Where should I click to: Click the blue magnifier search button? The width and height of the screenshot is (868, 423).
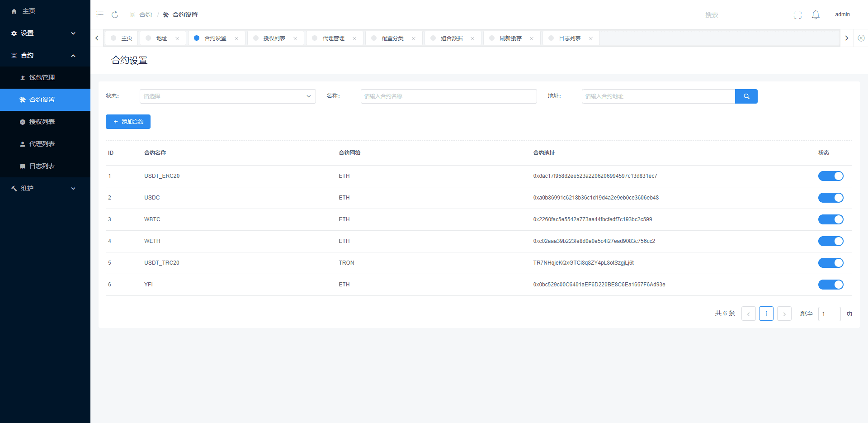[x=746, y=96]
